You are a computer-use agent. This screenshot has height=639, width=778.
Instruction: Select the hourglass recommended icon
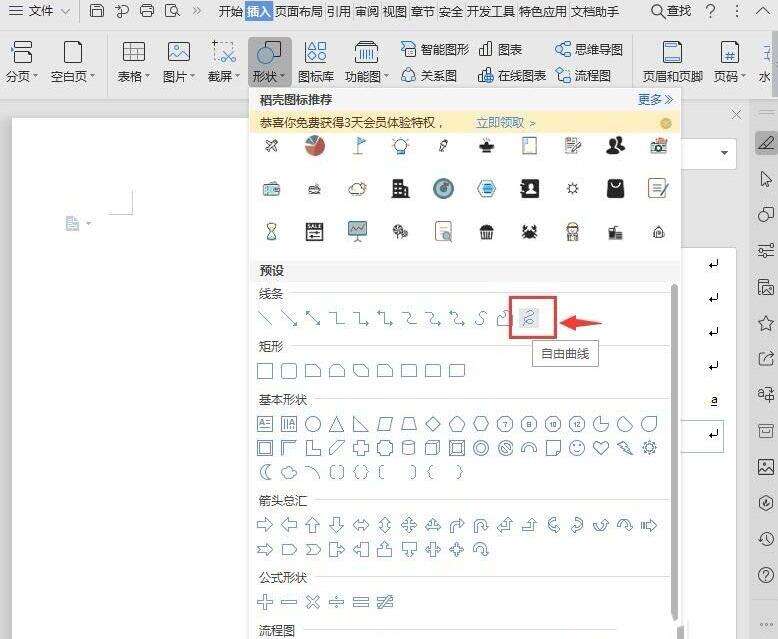coord(271,232)
